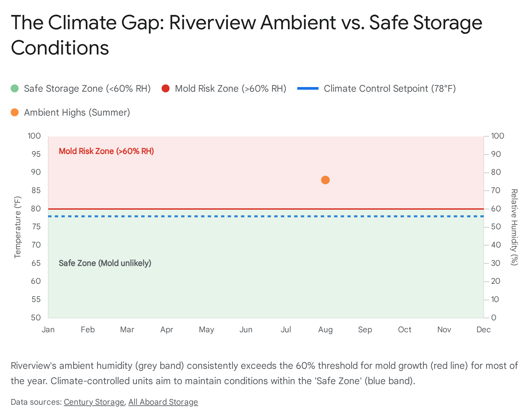This screenshot has height=418, width=532.
Task: Click the red Mold Risk Zone legend dot
Action: tap(166, 89)
